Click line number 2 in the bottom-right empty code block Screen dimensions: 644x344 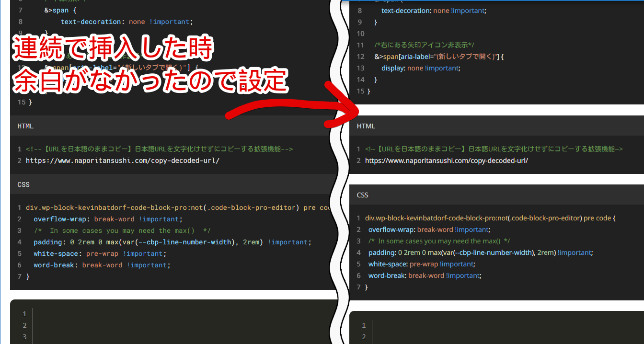pos(364,337)
